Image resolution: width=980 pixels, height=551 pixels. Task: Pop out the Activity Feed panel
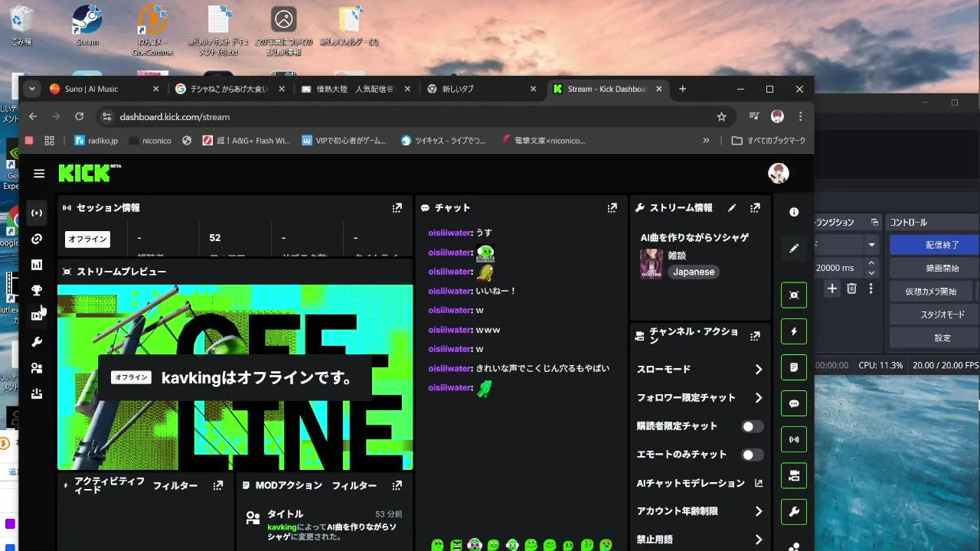(x=218, y=485)
